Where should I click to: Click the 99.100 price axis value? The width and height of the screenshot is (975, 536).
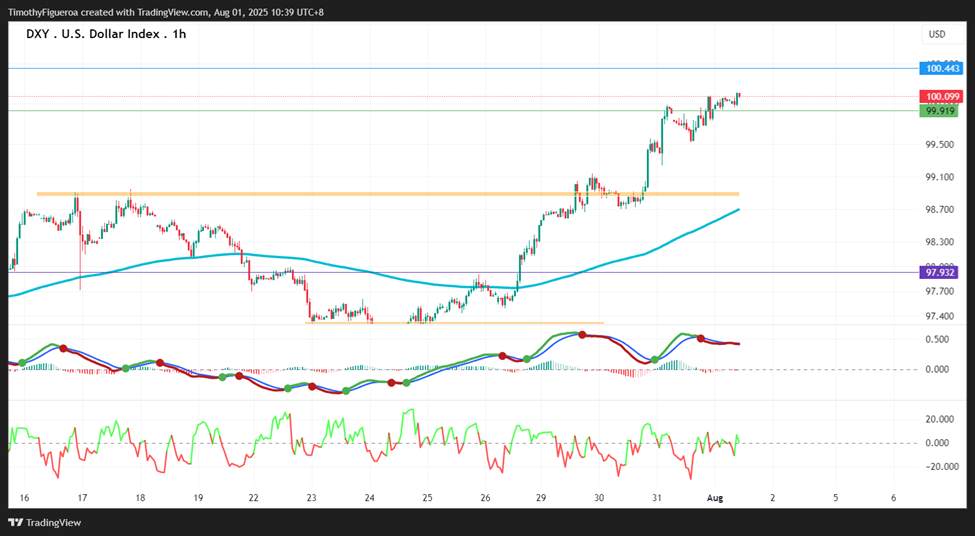pyautogui.click(x=940, y=177)
